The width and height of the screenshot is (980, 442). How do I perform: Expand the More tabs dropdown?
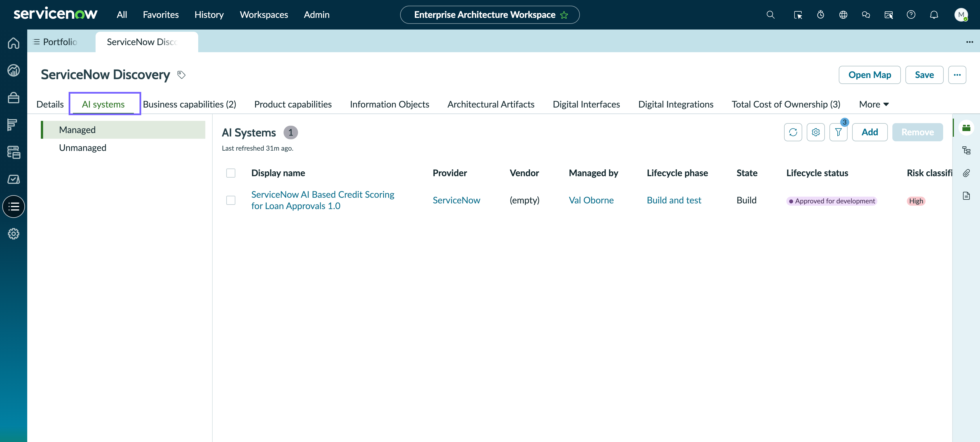coord(873,104)
